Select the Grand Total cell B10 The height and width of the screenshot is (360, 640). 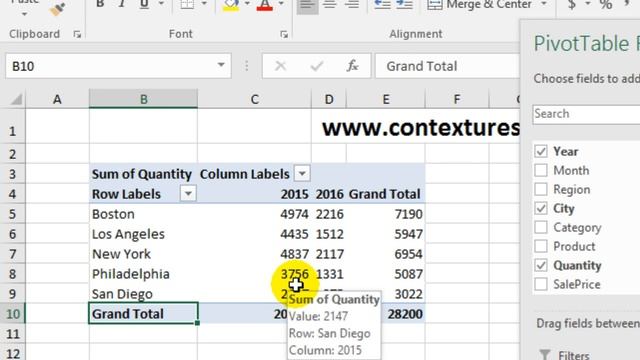[143, 313]
